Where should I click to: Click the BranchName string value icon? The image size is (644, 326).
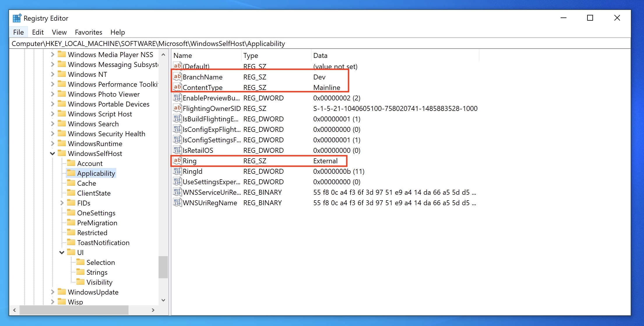click(x=177, y=77)
